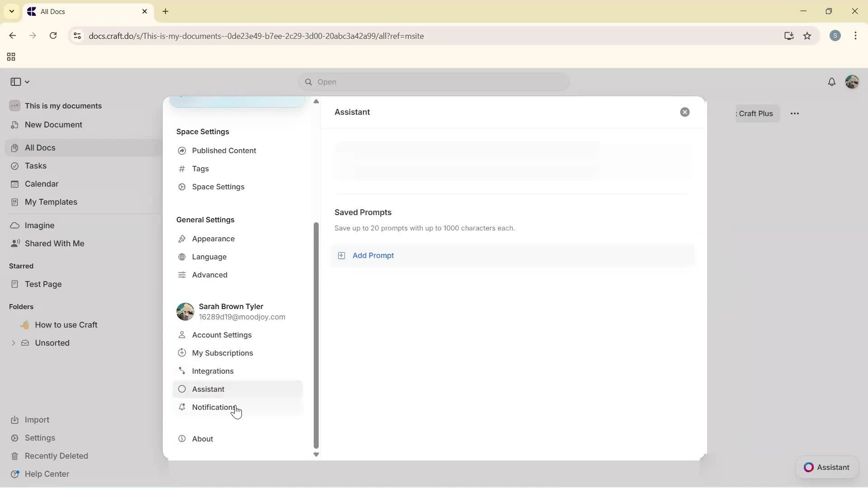868x488 pixels.
Task: Open the Calendar section
Action: 41,184
